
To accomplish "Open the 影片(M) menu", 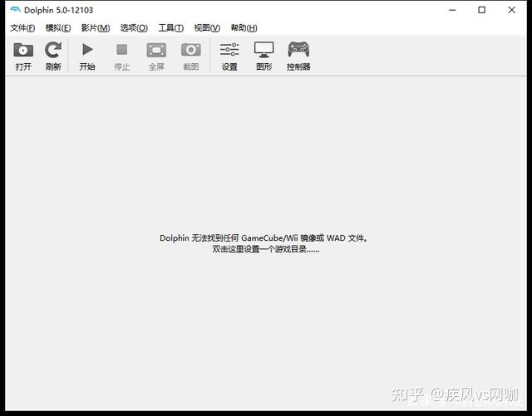I will point(96,27).
